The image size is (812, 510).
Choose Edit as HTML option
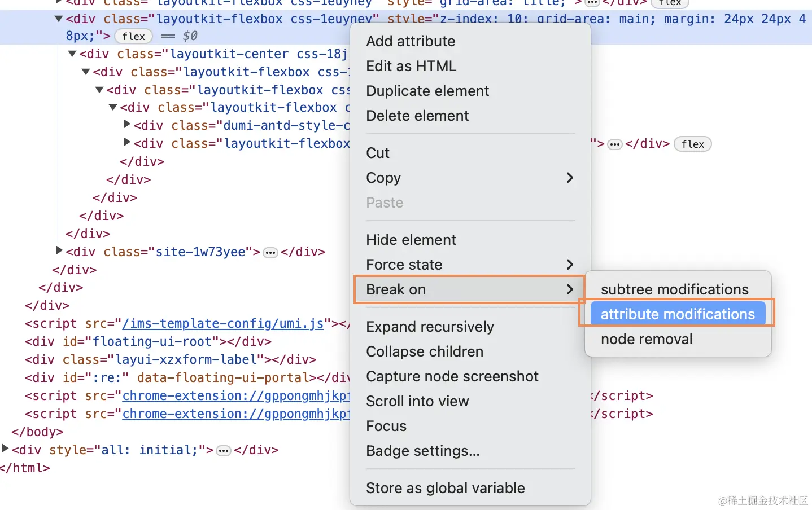point(411,66)
